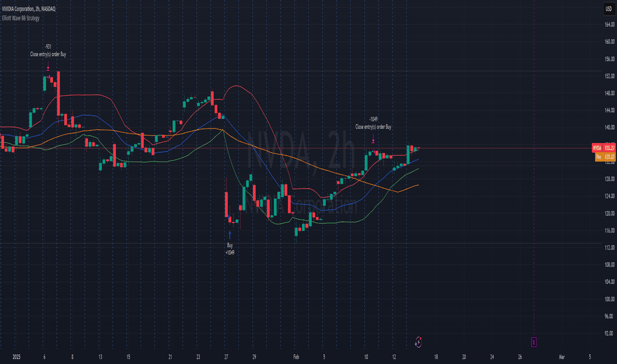Click 108.00 on the price axis

pos(609,265)
